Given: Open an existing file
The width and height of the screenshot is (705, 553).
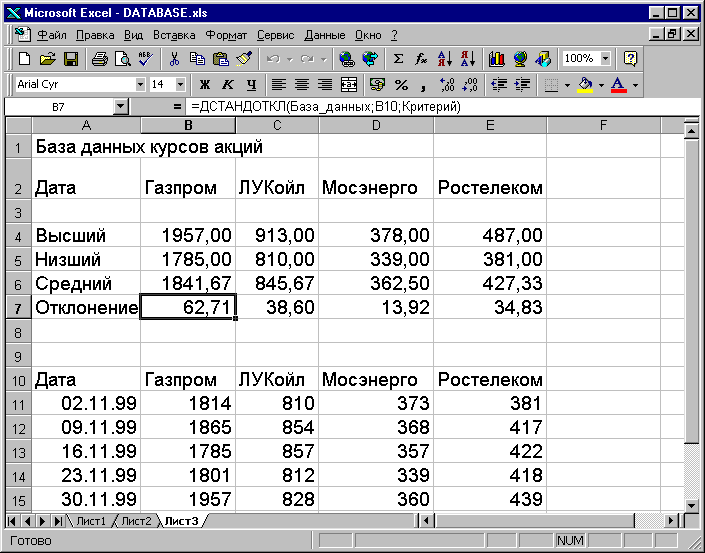Looking at the screenshot, I should pyautogui.click(x=47, y=59).
